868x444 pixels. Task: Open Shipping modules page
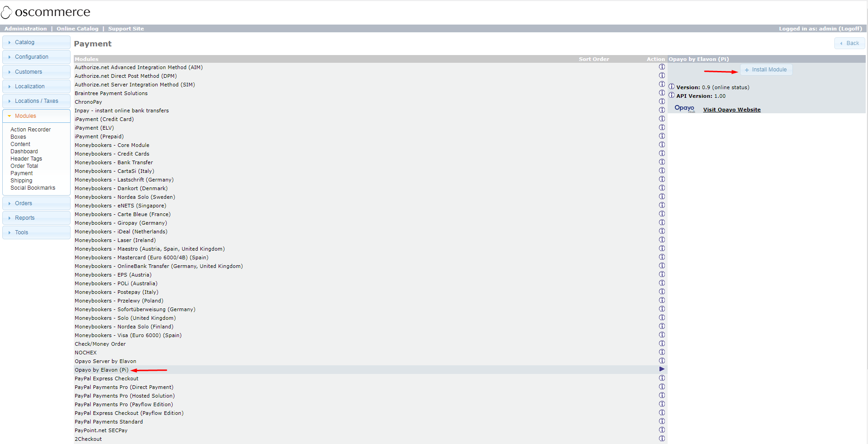point(21,181)
